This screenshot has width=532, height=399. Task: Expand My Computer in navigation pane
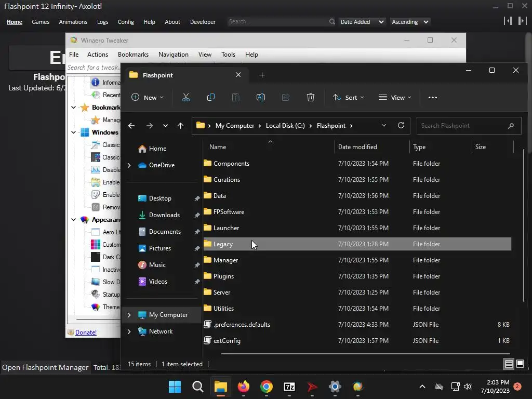click(129, 315)
